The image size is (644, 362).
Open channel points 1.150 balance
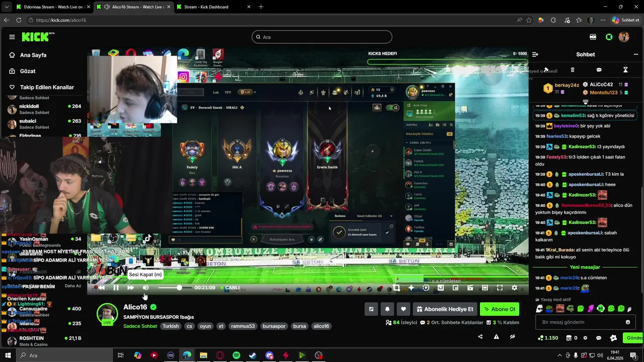548,338
